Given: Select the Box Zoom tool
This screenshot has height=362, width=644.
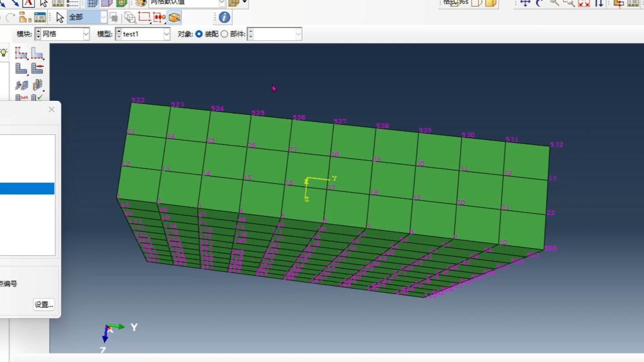Looking at the screenshot, I should point(569,3).
